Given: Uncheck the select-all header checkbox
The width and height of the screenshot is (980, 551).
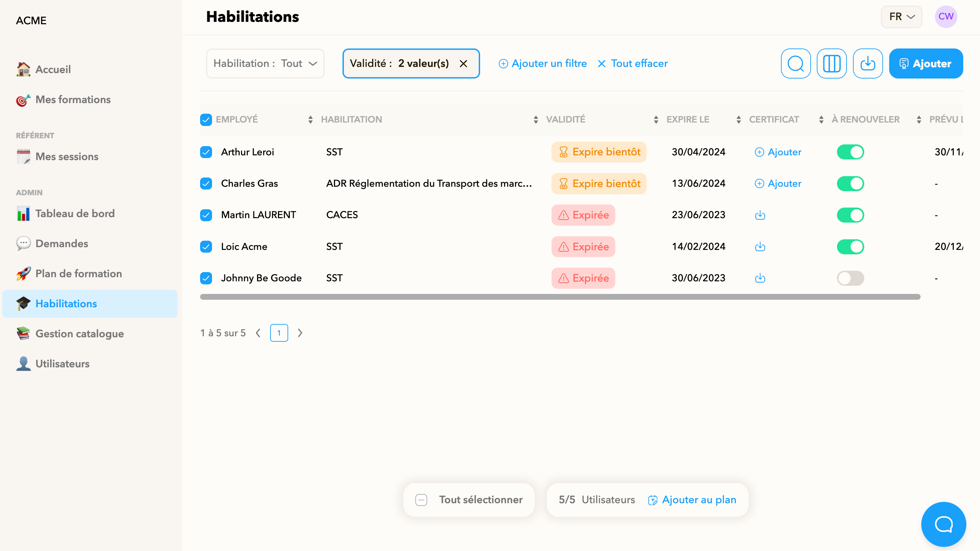Looking at the screenshot, I should (206, 120).
